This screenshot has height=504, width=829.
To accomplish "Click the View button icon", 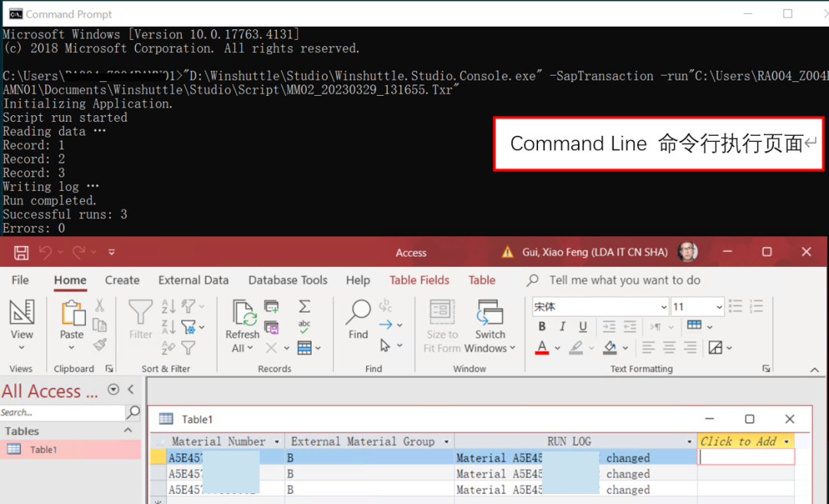I will tap(21, 311).
